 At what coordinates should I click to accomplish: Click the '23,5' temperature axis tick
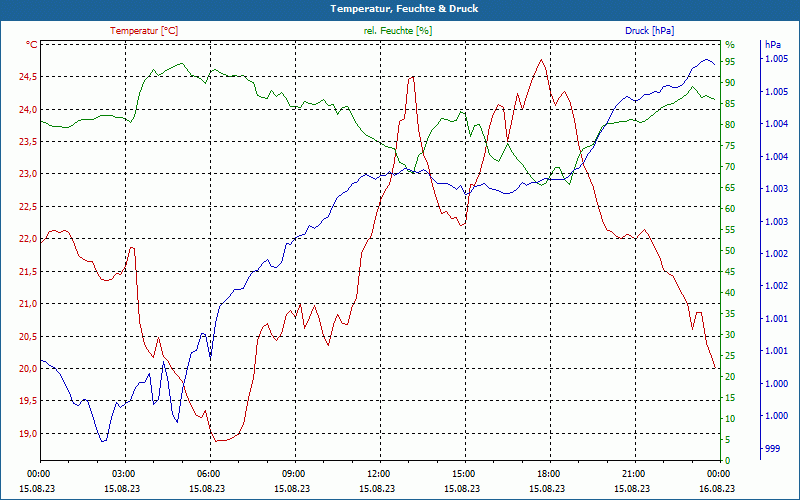(28, 142)
